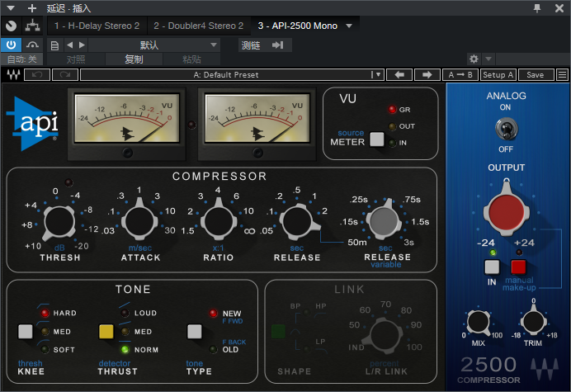Click the 粘贴 paste button
This screenshot has width=571, height=392.
pyautogui.click(x=191, y=59)
